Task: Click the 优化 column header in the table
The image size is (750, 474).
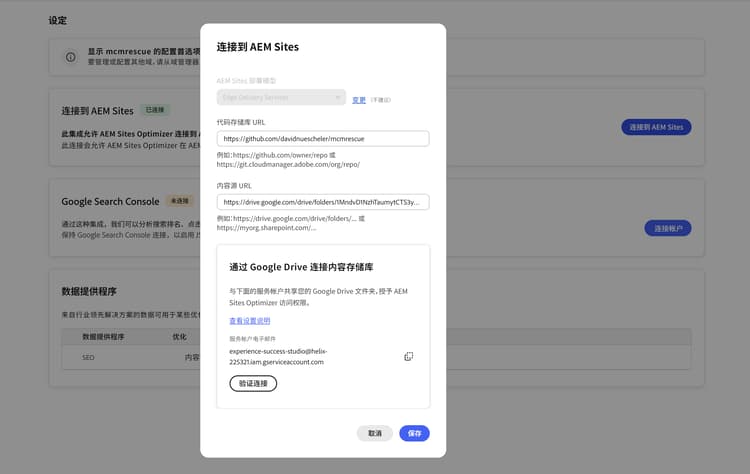Action: (179, 337)
